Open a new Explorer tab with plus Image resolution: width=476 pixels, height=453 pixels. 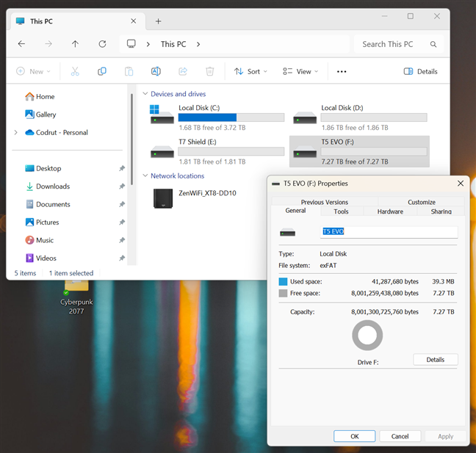click(158, 21)
